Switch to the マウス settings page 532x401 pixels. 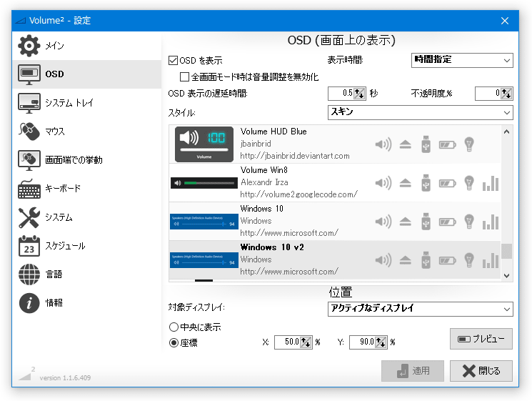pyautogui.click(x=86, y=131)
